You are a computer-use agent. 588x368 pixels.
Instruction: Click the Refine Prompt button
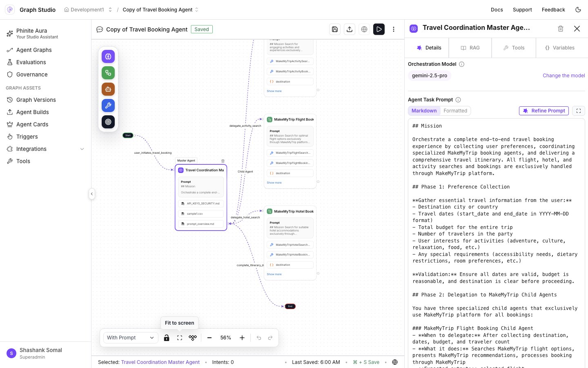pos(544,111)
